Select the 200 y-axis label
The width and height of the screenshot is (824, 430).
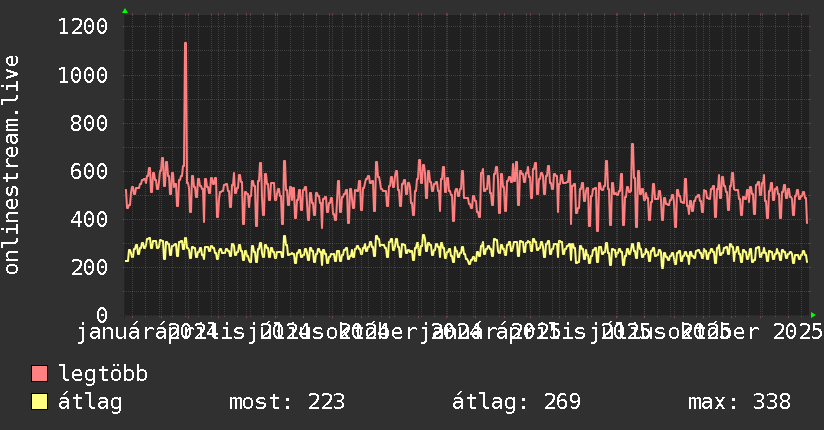click(x=89, y=267)
